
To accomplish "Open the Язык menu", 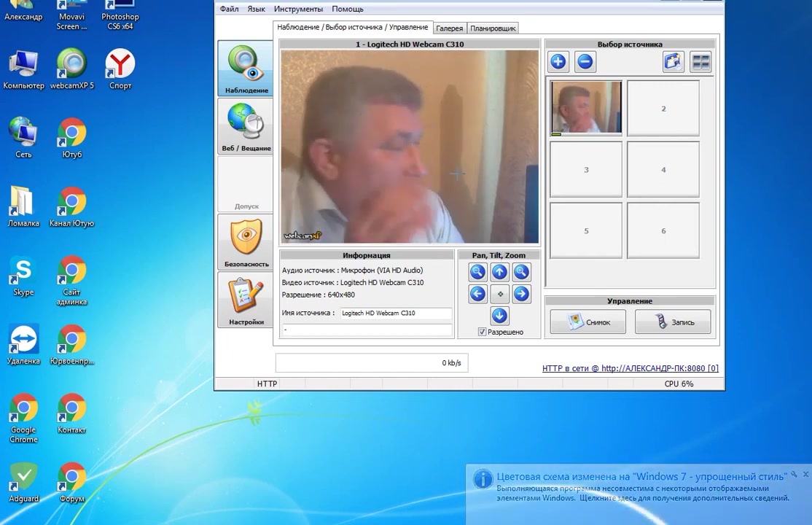I will 256,9.
